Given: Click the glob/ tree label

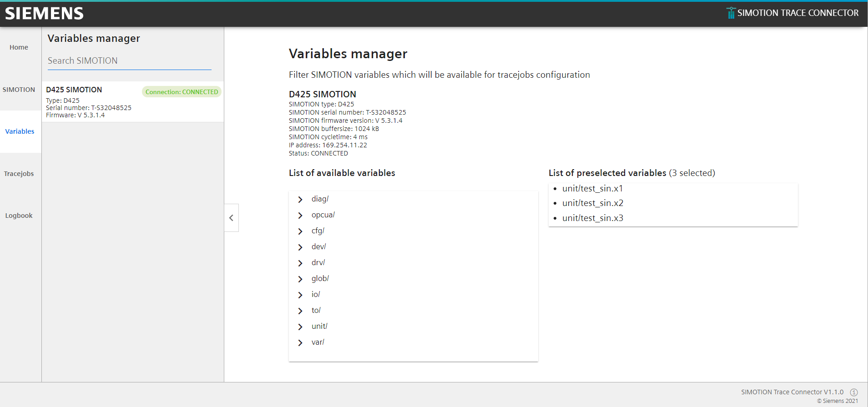Looking at the screenshot, I should point(320,278).
